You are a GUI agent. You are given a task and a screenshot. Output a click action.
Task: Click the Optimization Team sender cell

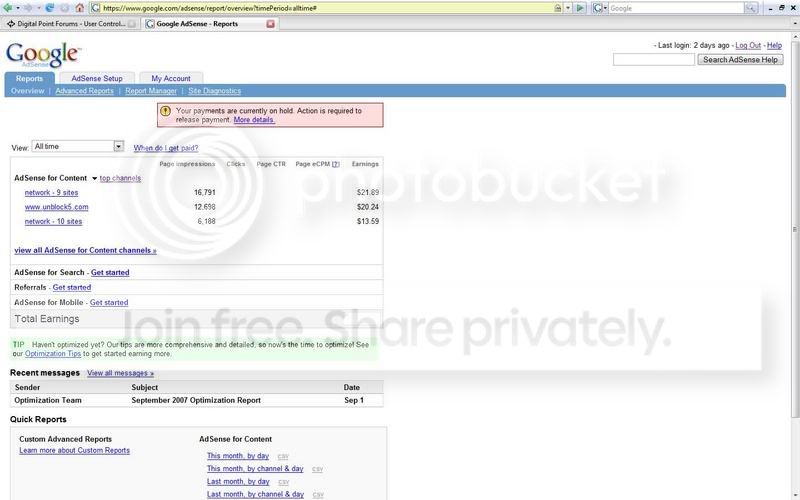(x=48, y=401)
